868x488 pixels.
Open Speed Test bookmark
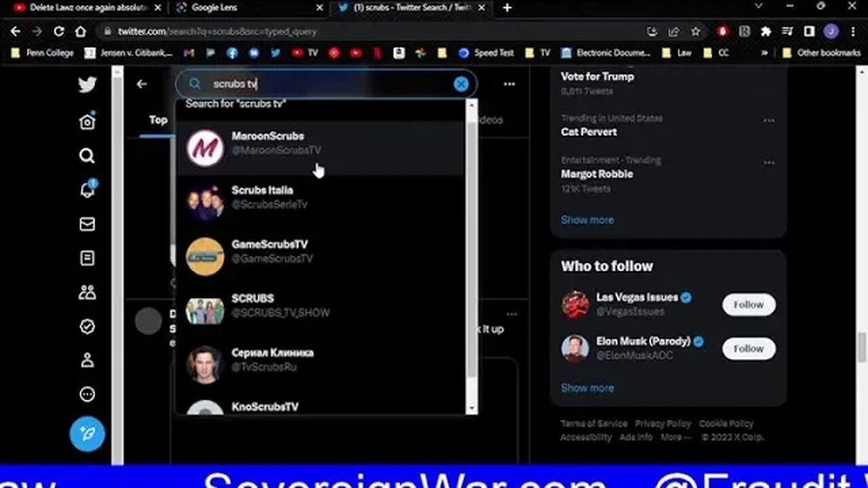(486, 53)
